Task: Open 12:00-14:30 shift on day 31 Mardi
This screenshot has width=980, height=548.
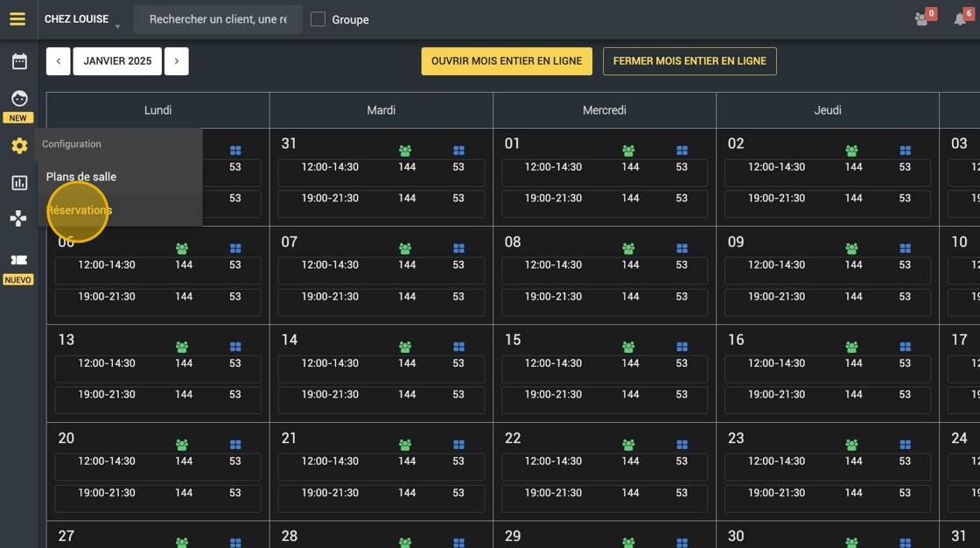Action: (381, 172)
